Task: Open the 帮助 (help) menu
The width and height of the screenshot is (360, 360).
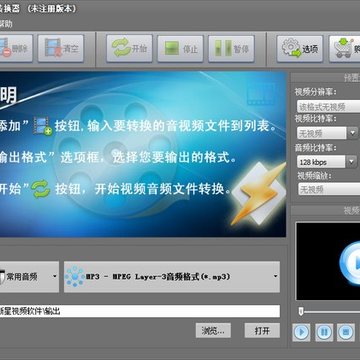Action: click(x=6, y=24)
